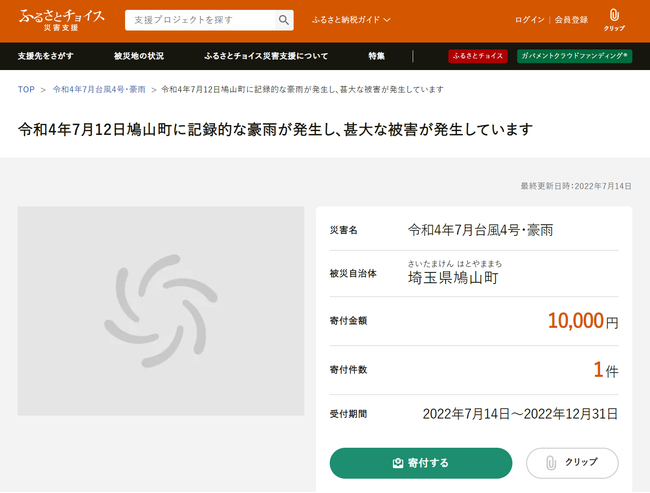Open the 会員登録 link
Image resolution: width=650 pixels, height=493 pixels.
tap(571, 20)
